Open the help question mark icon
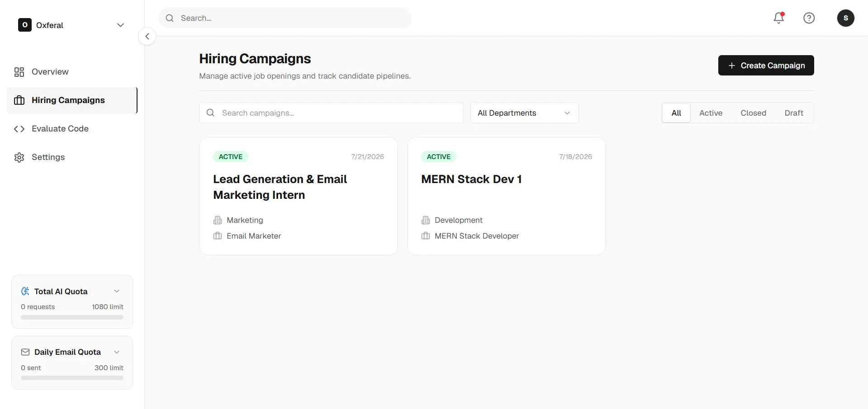This screenshot has width=868, height=409. tap(809, 18)
